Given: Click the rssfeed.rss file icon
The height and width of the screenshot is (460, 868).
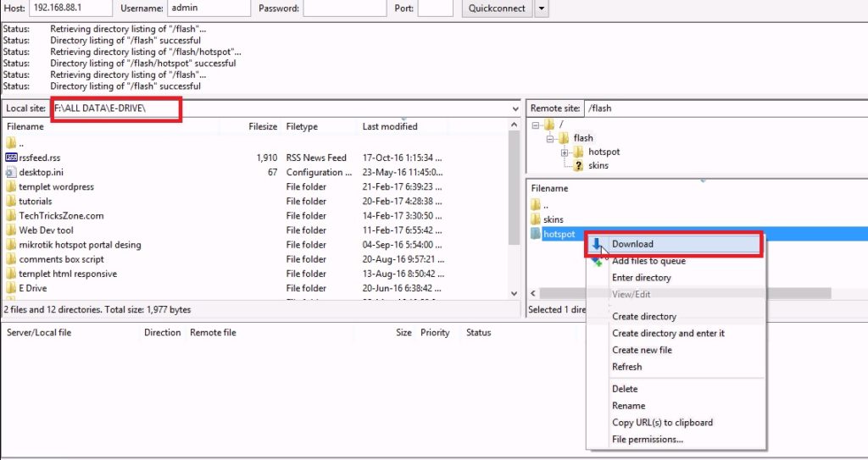Looking at the screenshot, I should pos(11,158).
